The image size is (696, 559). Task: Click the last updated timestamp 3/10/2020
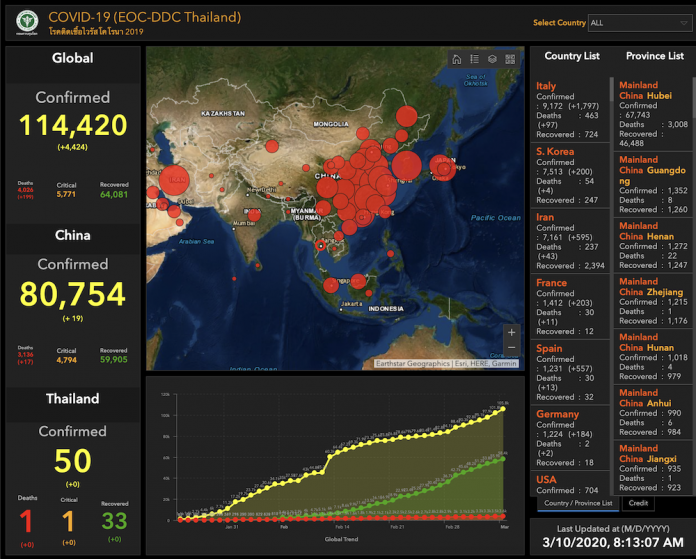pos(613,542)
